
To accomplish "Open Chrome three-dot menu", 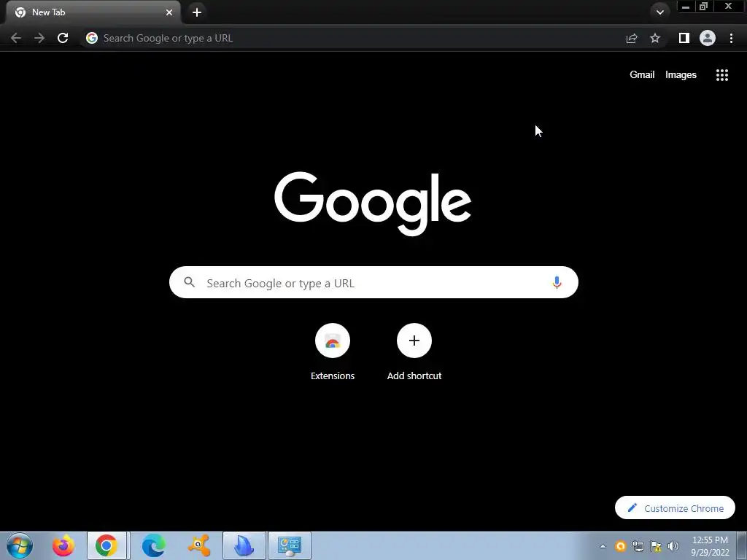I will [x=731, y=38].
